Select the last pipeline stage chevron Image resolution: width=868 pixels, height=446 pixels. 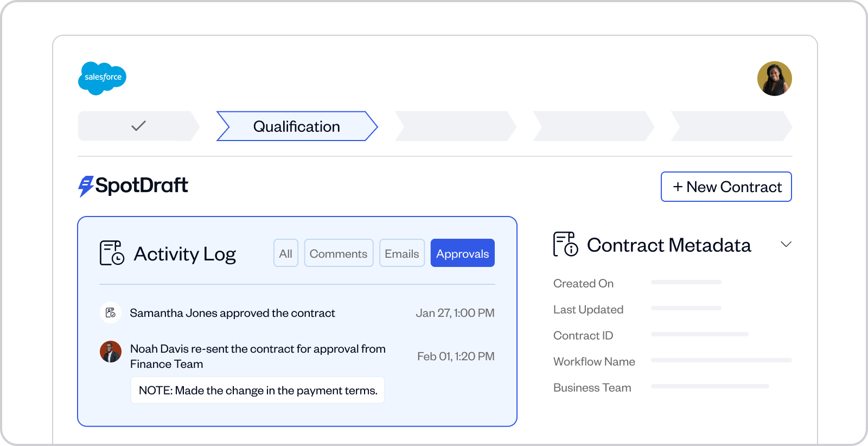[x=731, y=126]
